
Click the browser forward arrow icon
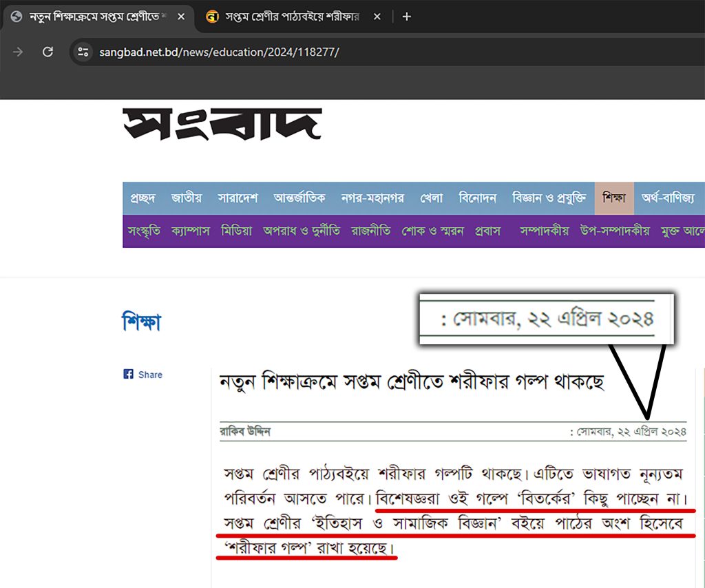[18, 52]
